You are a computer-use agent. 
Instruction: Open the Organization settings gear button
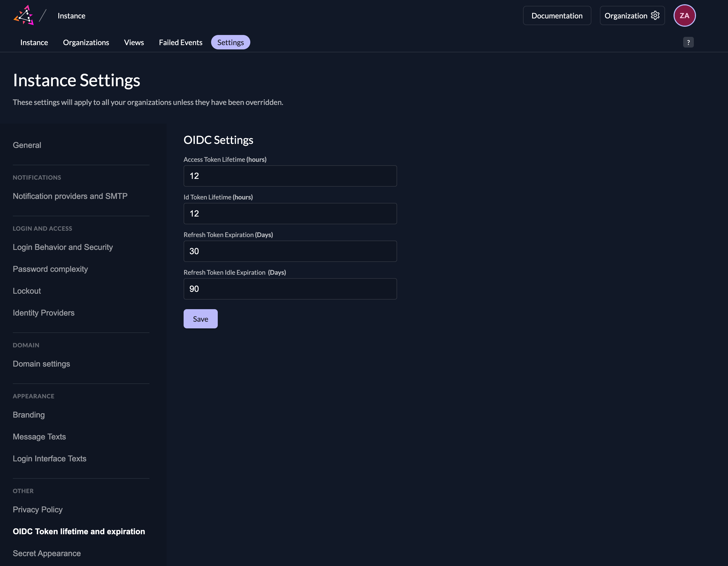pyautogui.click(x=632, y=16)
